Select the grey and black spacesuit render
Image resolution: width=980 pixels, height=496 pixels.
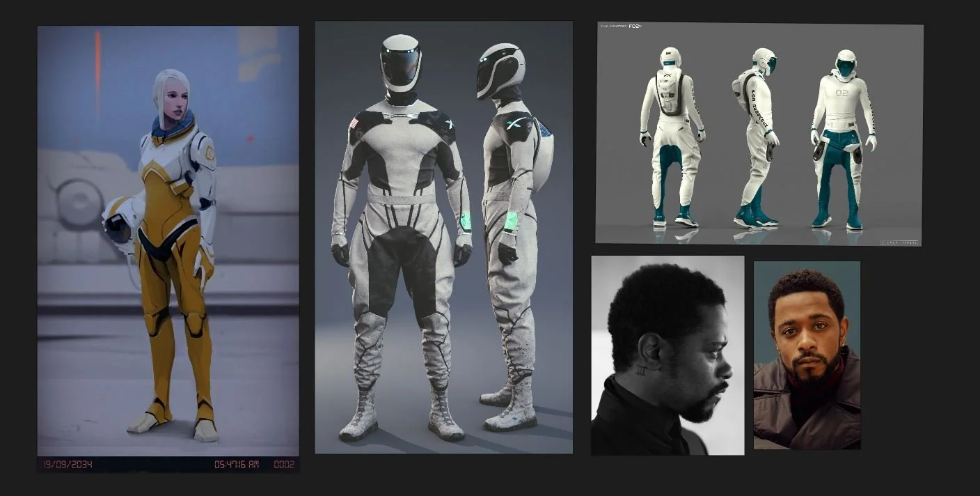click(x=443, y=238)
